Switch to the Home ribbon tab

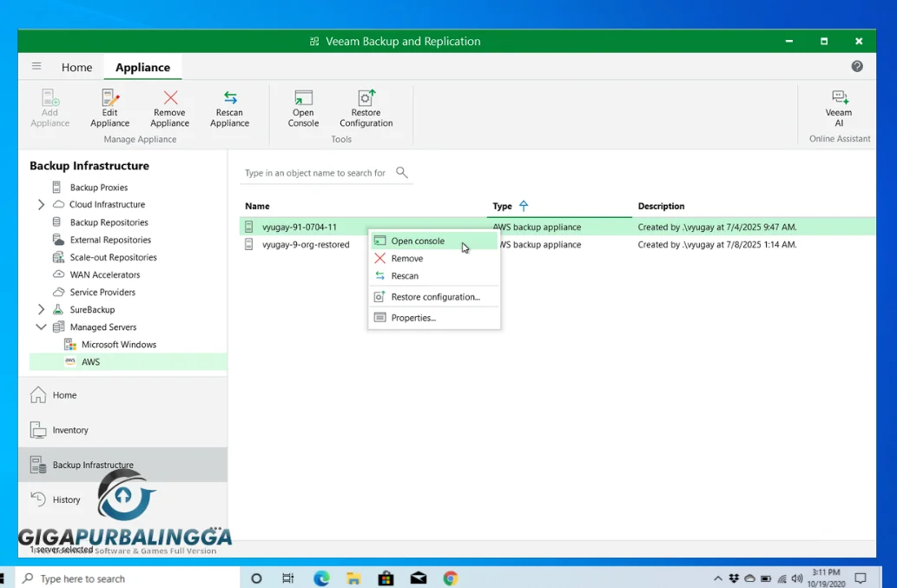tap(76, 68)
